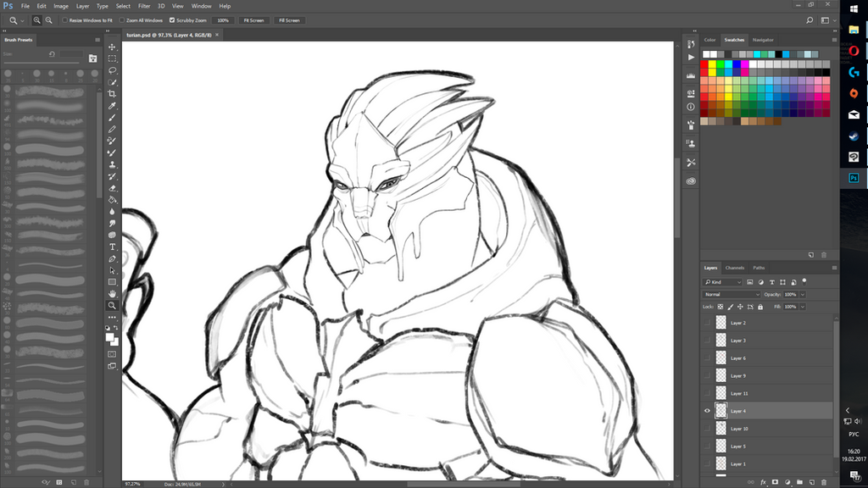This screenshot has width=868, height=488.
Task: Pick the pure yellow swatch
Action: (712, 64)
